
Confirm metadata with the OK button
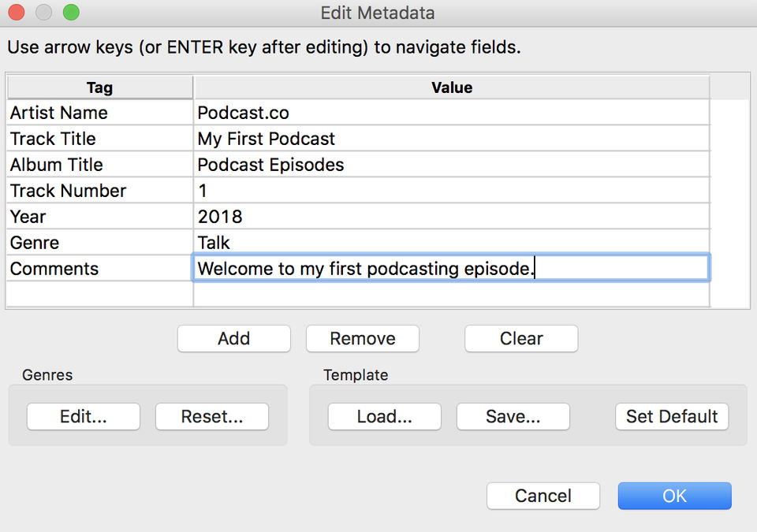click(674, 496)
